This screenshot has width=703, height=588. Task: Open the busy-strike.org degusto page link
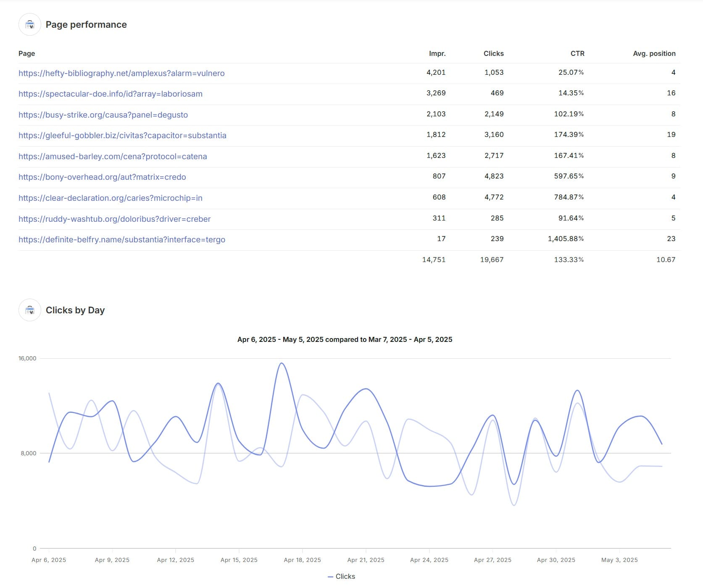point(103,115)
